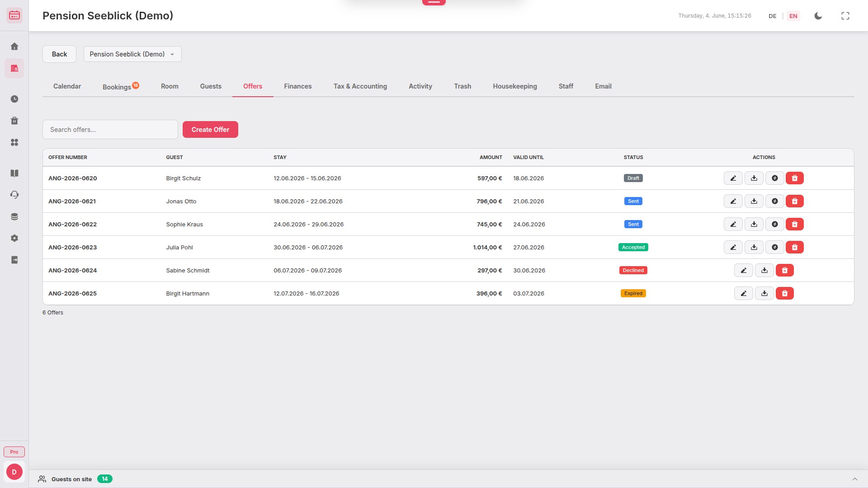Open the four-dots apps icon in sidebar
The width and height of the screenshot is (868, 488).
14,142
